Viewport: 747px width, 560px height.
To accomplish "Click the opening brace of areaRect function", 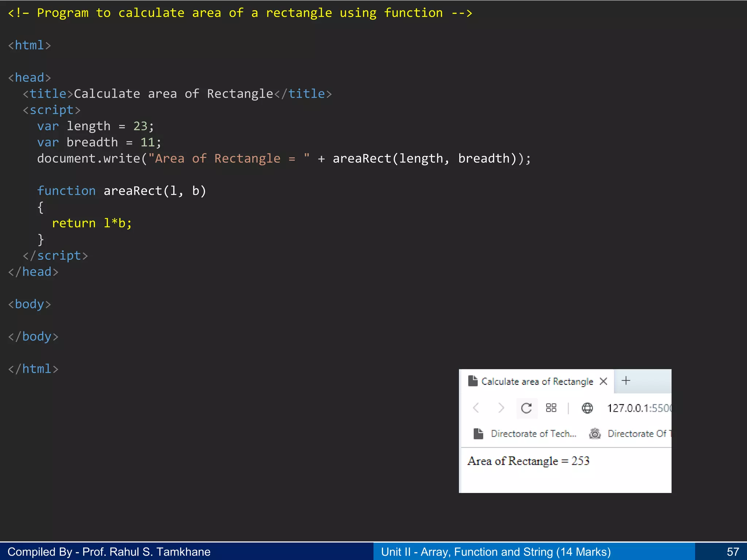I will coord(40,207).
